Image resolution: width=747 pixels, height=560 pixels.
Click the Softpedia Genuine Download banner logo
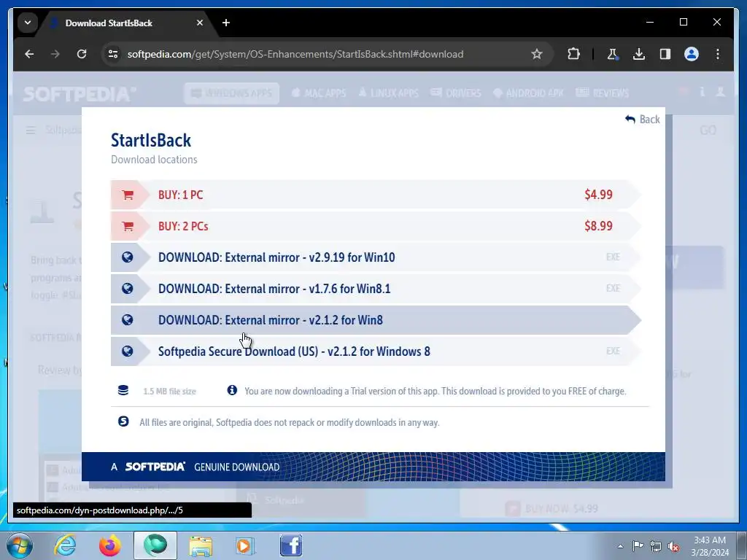point(155,467)
